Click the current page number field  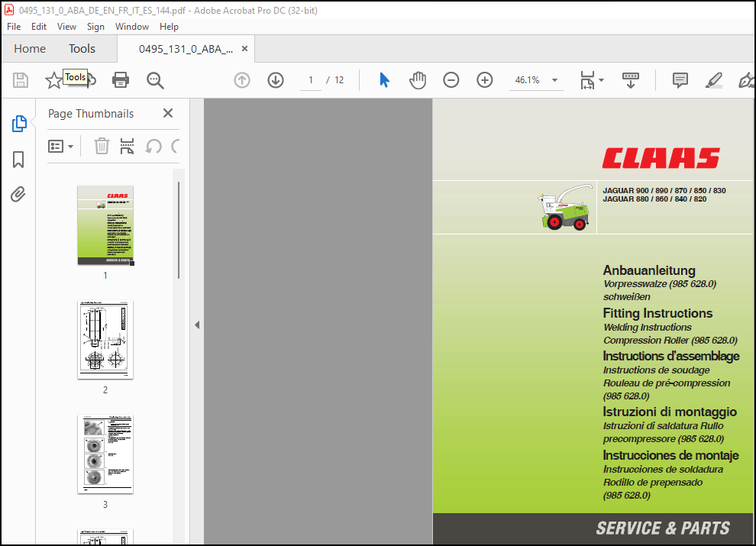(311, 80)
